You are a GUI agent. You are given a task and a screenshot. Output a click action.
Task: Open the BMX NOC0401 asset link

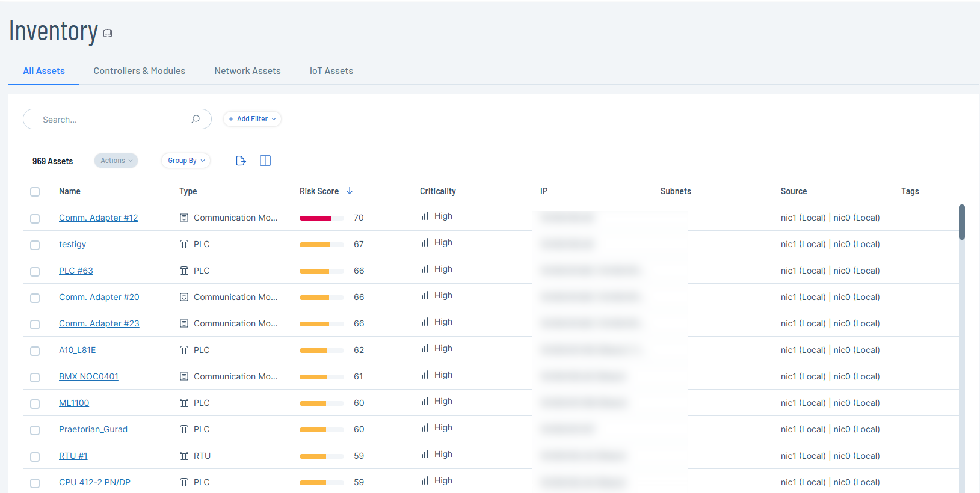88,376
